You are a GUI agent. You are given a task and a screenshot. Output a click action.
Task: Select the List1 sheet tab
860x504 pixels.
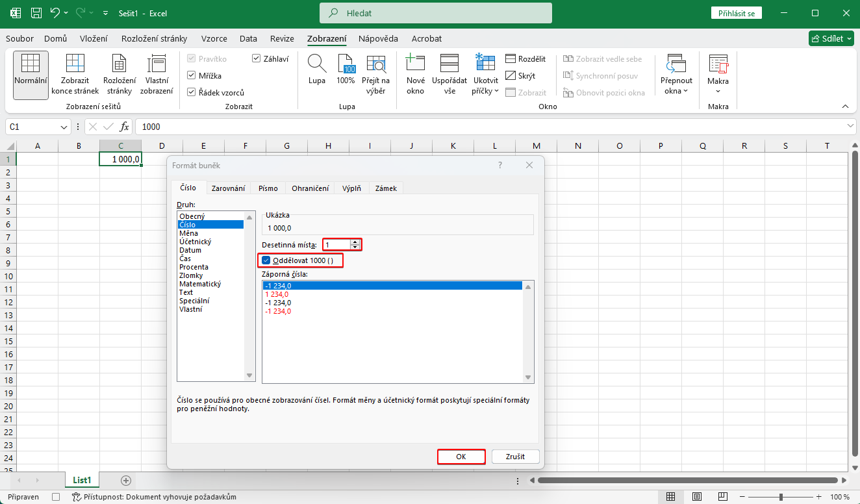pos(81,480)
